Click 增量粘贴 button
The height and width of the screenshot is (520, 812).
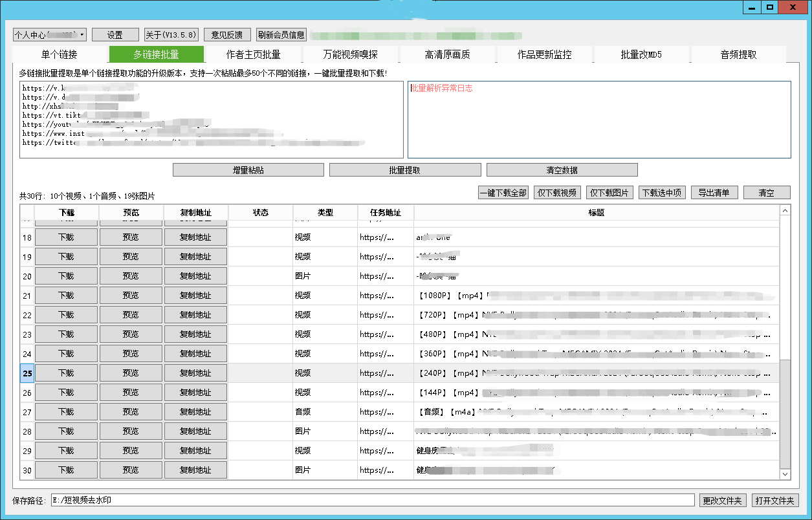(x=248, y=170)
